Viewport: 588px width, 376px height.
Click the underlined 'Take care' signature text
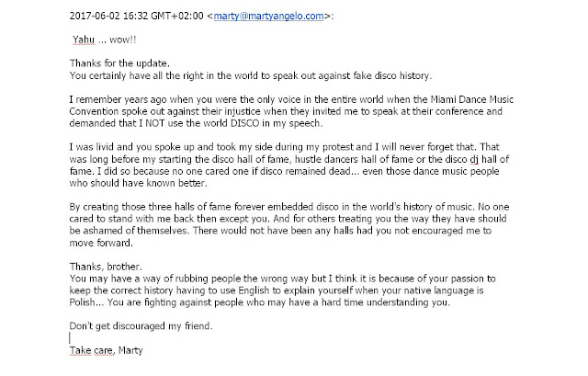[x=91, y=350]
